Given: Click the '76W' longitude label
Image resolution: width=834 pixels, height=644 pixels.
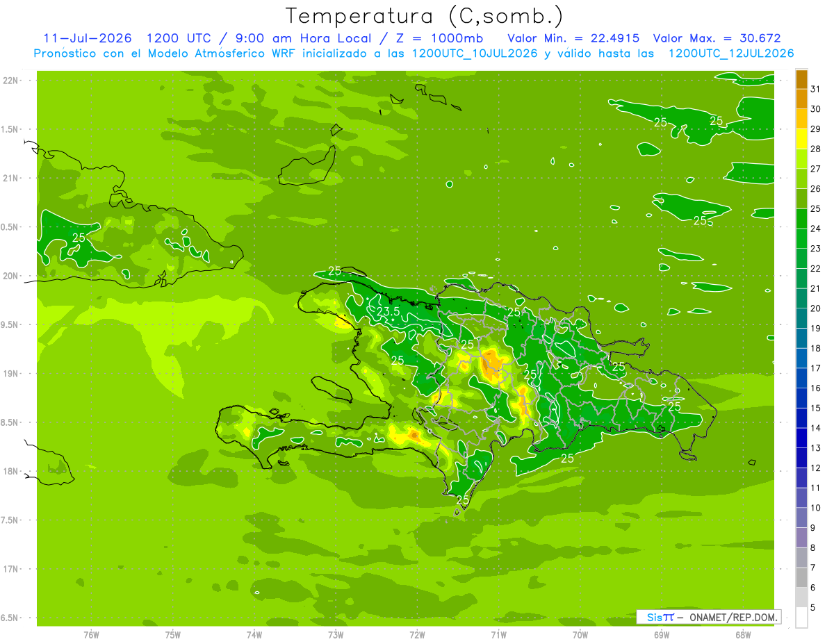Looking at the screenshot, I should click(91, 635).
